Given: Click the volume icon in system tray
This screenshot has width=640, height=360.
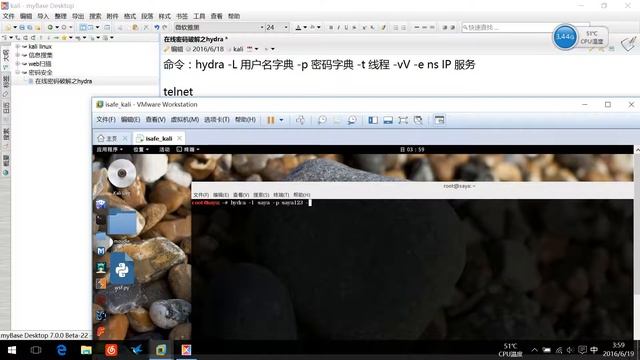Looking at the screenshot, I should point(570,350).
